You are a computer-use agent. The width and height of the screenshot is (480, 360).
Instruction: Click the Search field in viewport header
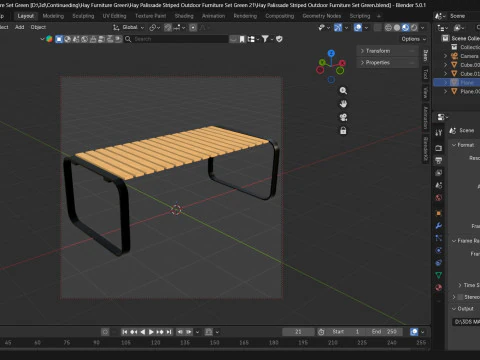tap(177, 39)
